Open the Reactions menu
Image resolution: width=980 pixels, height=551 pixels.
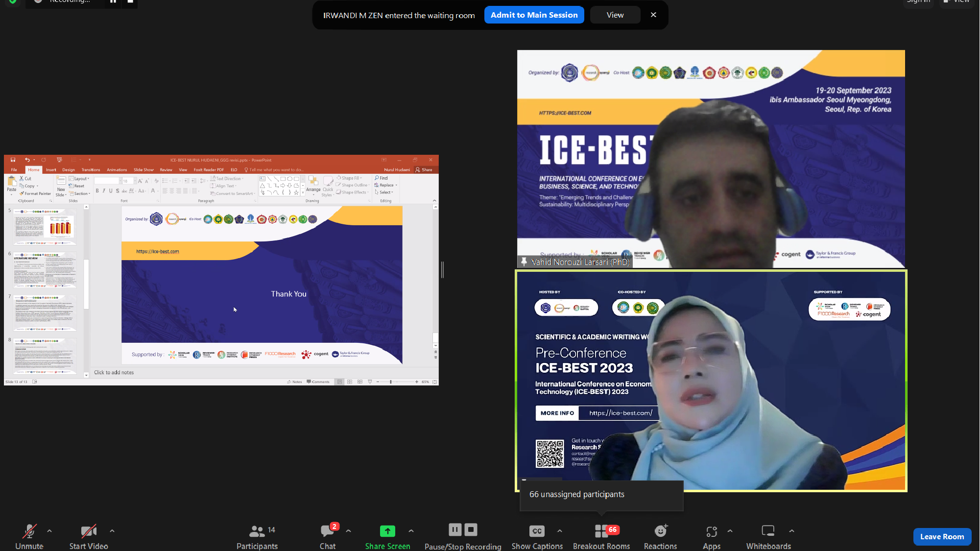tap(660, 537)
